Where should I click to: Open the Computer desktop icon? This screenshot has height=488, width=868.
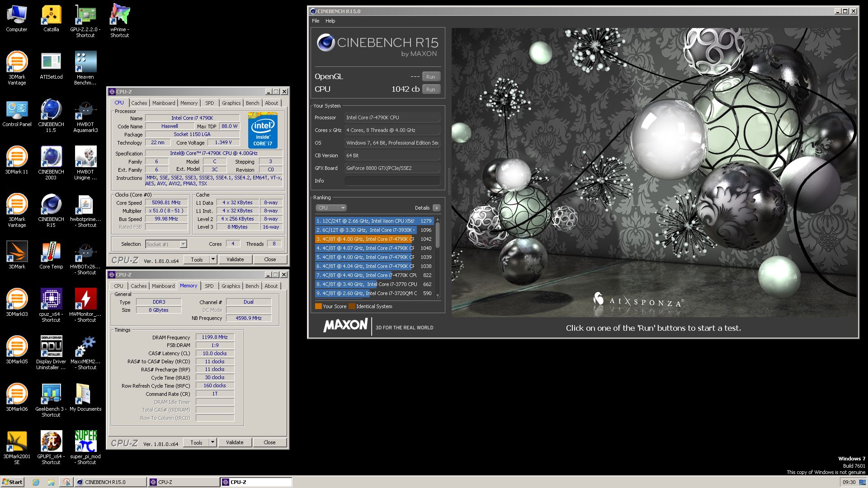click(x=17, y=18)
